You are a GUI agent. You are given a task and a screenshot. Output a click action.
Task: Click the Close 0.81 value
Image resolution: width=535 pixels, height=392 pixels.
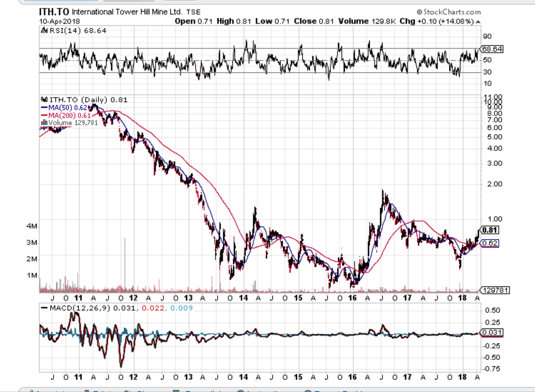point(314,21)
